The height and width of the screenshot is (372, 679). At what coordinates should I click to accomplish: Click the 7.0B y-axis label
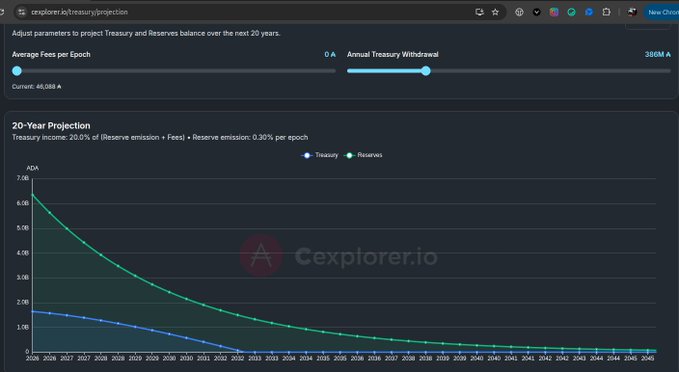[x=23, y=178]
